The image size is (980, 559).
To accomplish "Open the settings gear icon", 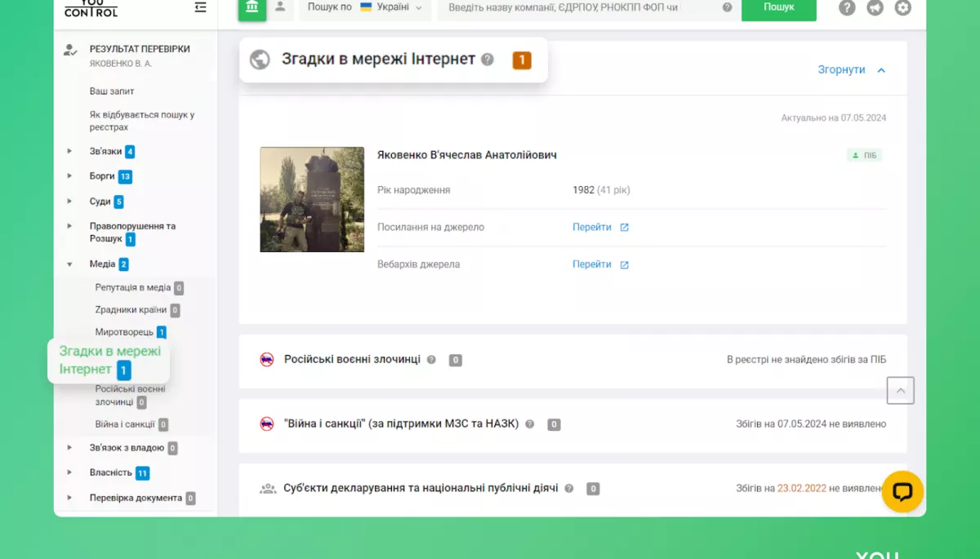I will [x=902, y=8].
